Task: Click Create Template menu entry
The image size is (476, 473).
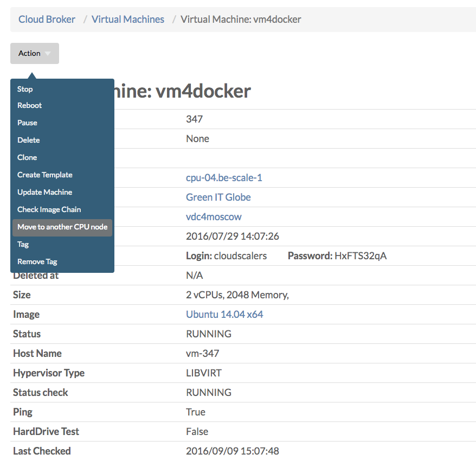Action: 44,175
